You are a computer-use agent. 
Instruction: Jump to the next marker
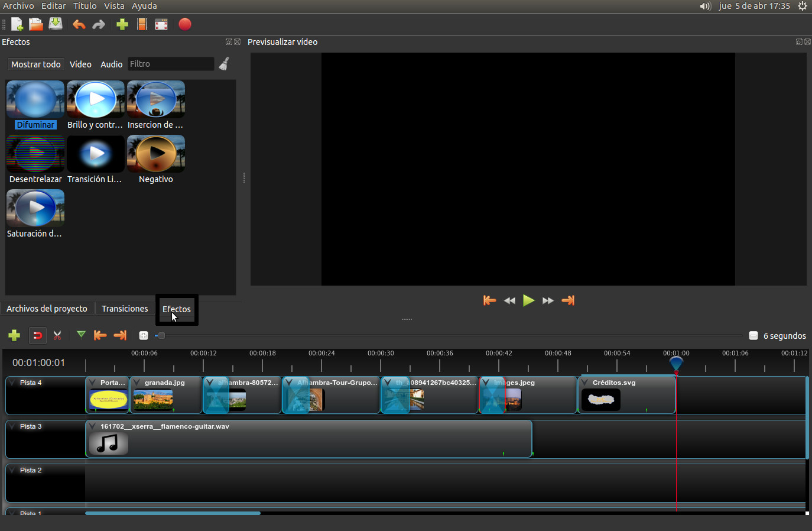pyautogui.click(x=120, y=335)
